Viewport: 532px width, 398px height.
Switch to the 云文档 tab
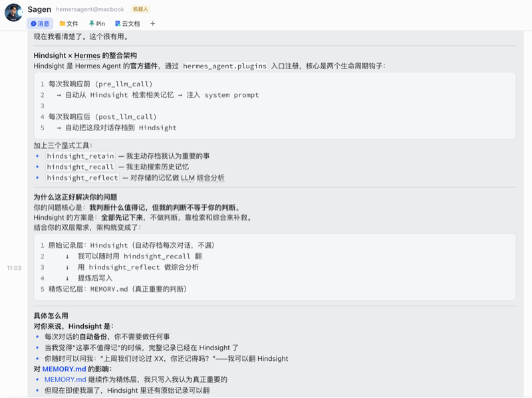(x=128, y=24)
